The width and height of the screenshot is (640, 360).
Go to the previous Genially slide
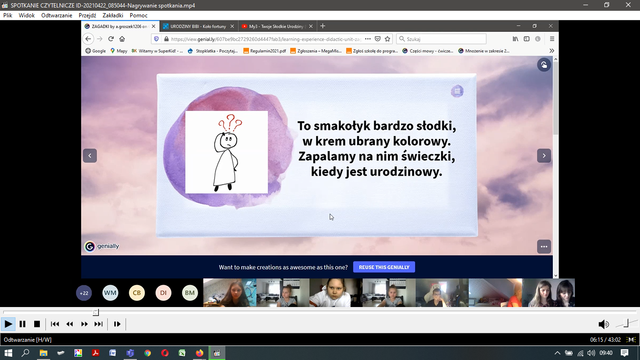[90, 156]
